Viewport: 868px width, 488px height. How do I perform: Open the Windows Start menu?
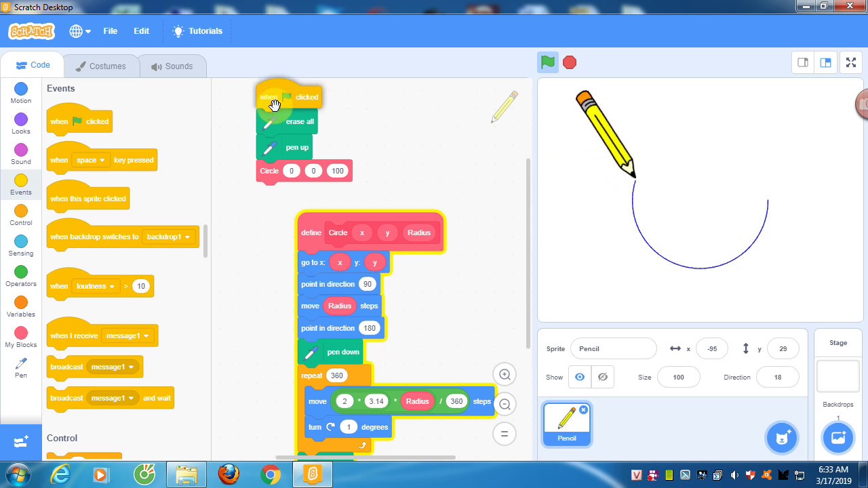18,474
